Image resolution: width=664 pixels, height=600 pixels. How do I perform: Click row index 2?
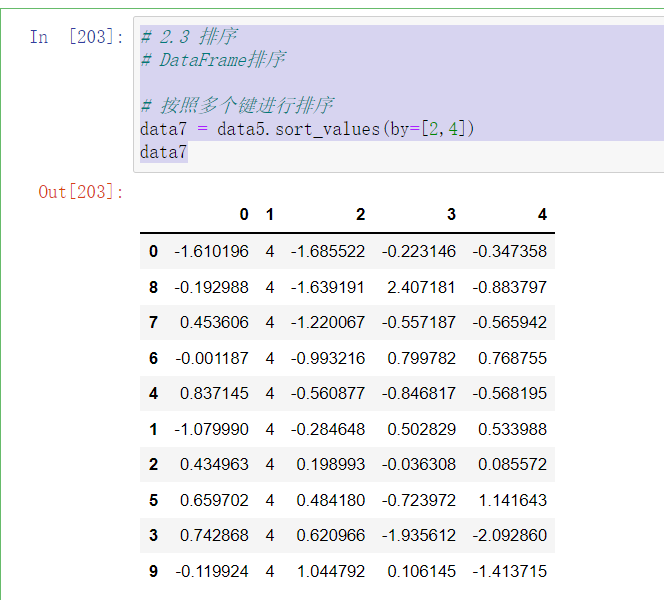[x=153, y=465]
